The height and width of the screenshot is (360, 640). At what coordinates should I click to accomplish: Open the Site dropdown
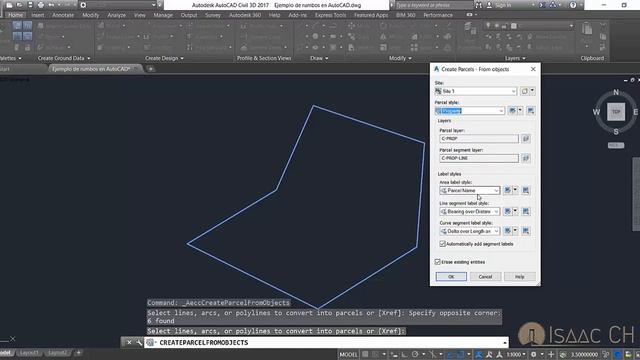coord(476,91)
